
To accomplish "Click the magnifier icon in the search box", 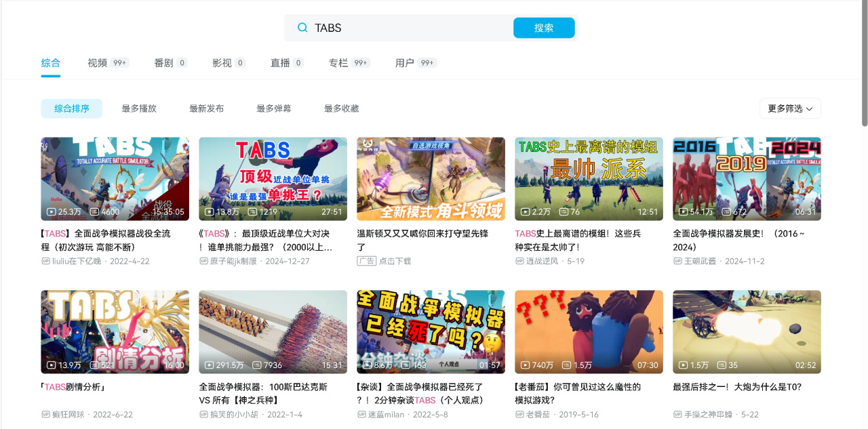I will point(302,28).
